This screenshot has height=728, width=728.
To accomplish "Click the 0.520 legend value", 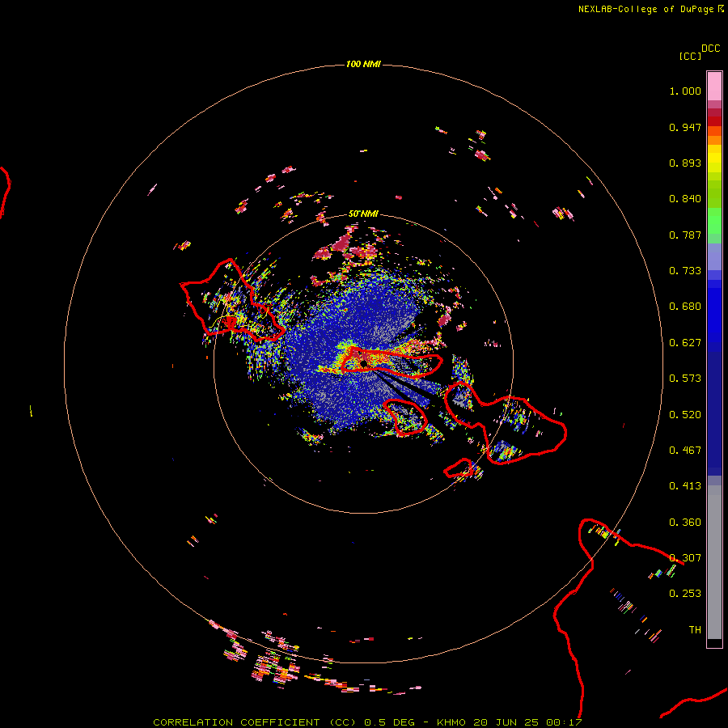I will tap(685, 415).
